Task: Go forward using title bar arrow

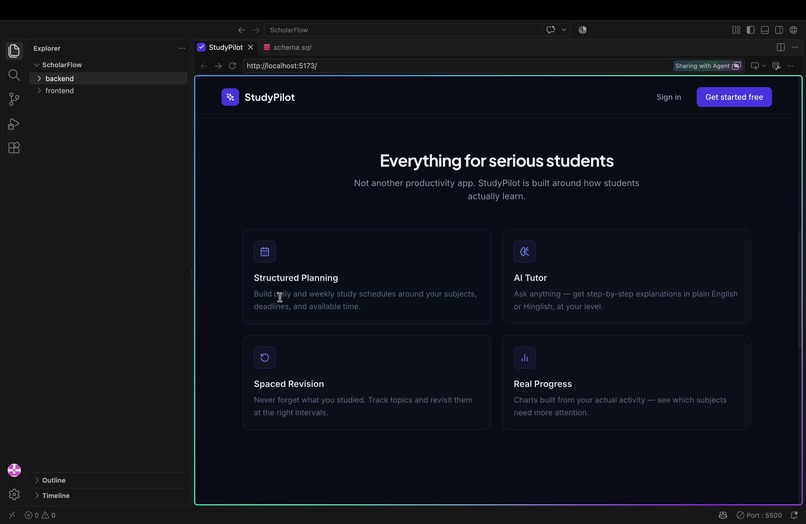Action: click(255, 30)
